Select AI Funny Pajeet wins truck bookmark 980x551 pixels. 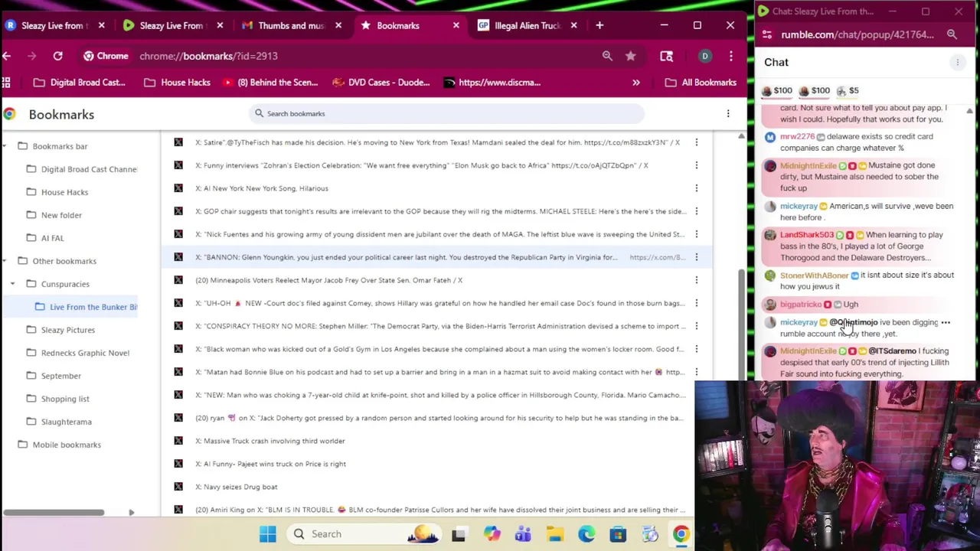point(270,464)
